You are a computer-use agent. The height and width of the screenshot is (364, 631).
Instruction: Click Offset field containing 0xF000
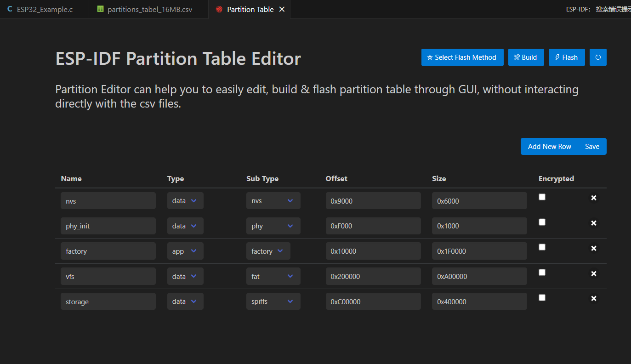(373, 226)
